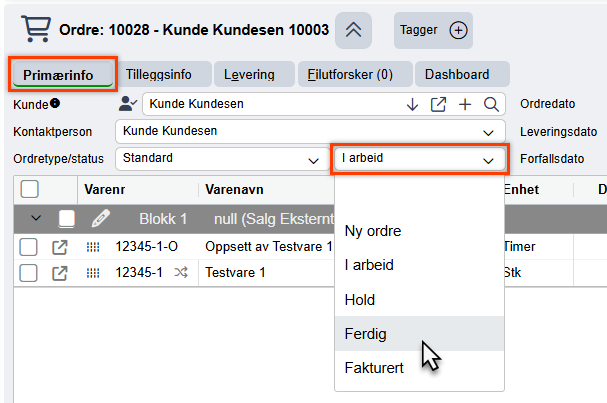Open item 12345-1-O via link icon
The image size is (607, 403).
[60, 247]
